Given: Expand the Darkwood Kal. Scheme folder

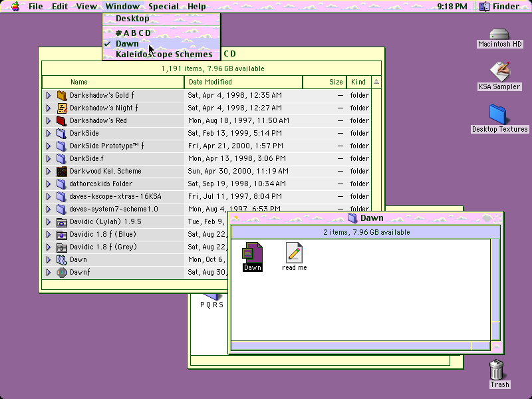Looking at the screenshot, I should (49, 171).
